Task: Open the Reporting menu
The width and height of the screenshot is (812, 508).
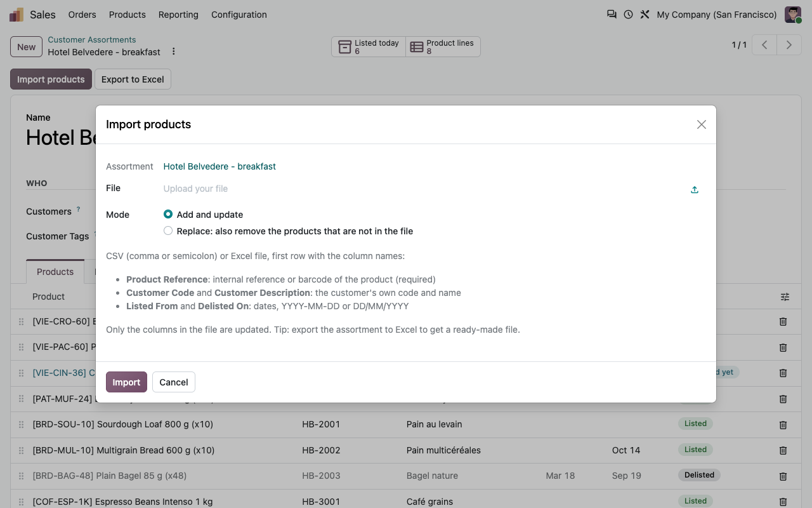Action: pos(178,15)
